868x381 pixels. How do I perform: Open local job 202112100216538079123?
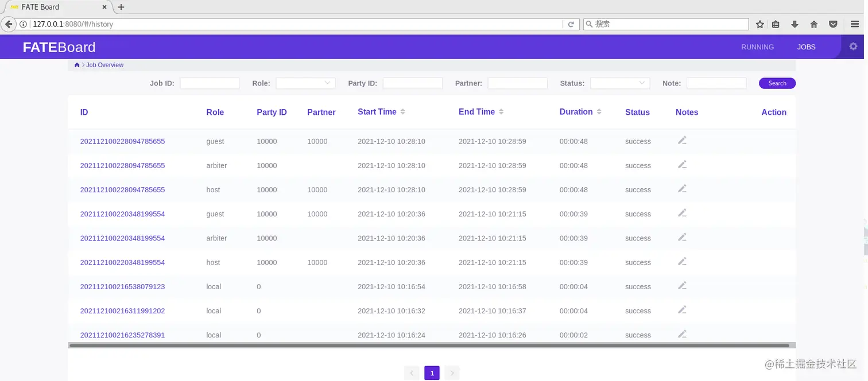point(122,286)
